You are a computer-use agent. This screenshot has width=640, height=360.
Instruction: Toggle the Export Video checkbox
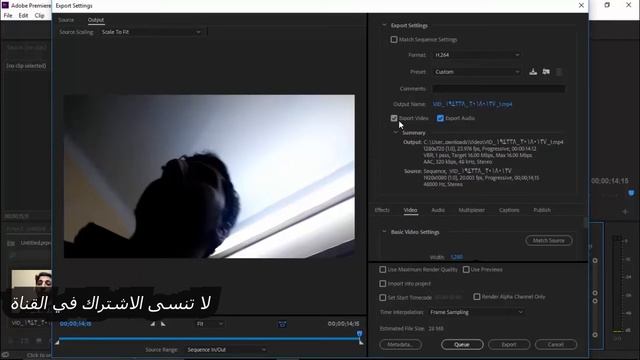coord(394,118)
